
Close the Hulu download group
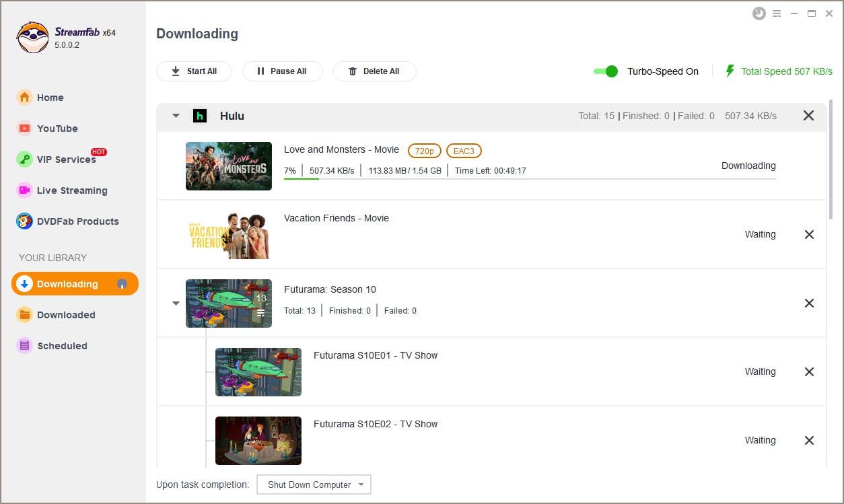(x=808, y=116)
